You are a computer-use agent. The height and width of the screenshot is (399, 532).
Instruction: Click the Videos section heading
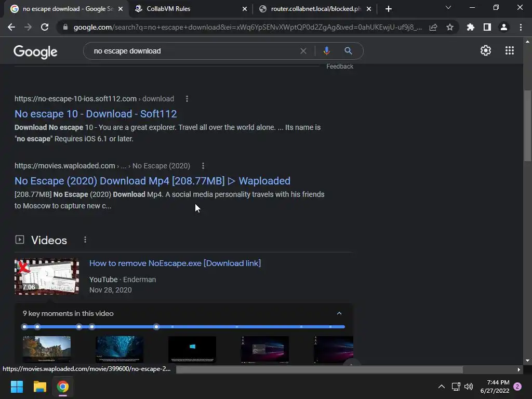(49, 240)
